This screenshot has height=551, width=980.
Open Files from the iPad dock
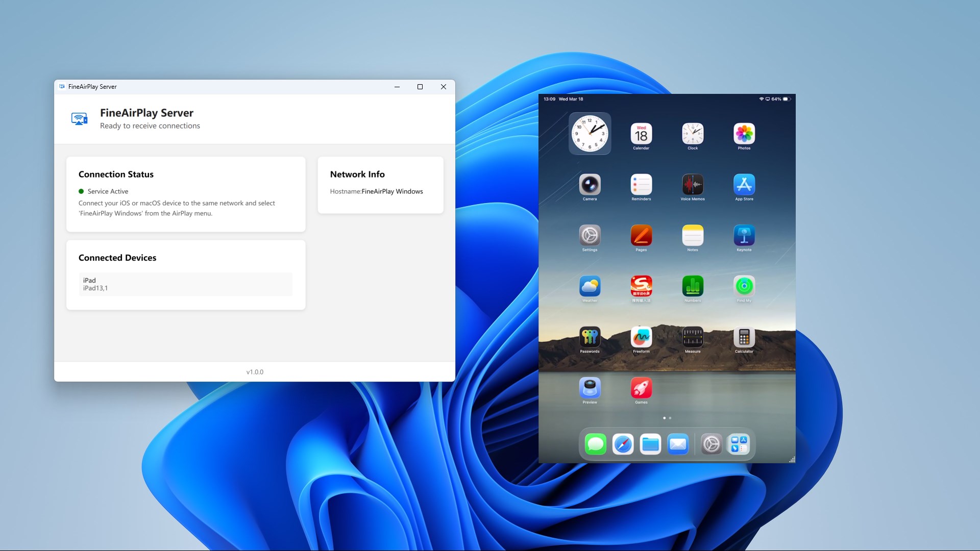[x=650, y=444]
